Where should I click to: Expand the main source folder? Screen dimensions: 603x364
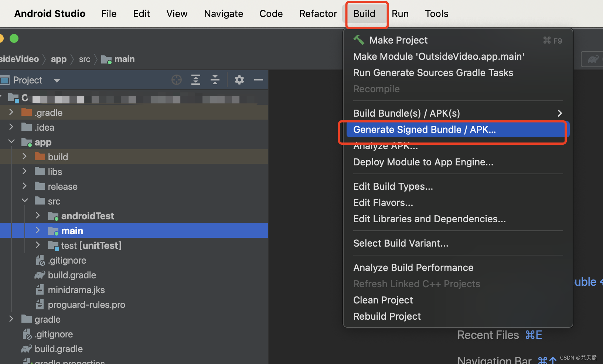[x=38, y=230]
